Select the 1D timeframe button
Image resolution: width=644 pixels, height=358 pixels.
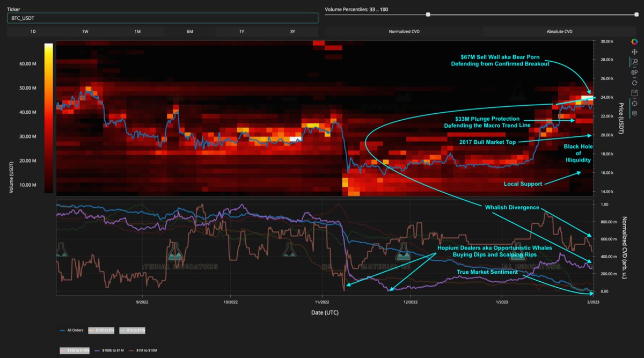33,32
